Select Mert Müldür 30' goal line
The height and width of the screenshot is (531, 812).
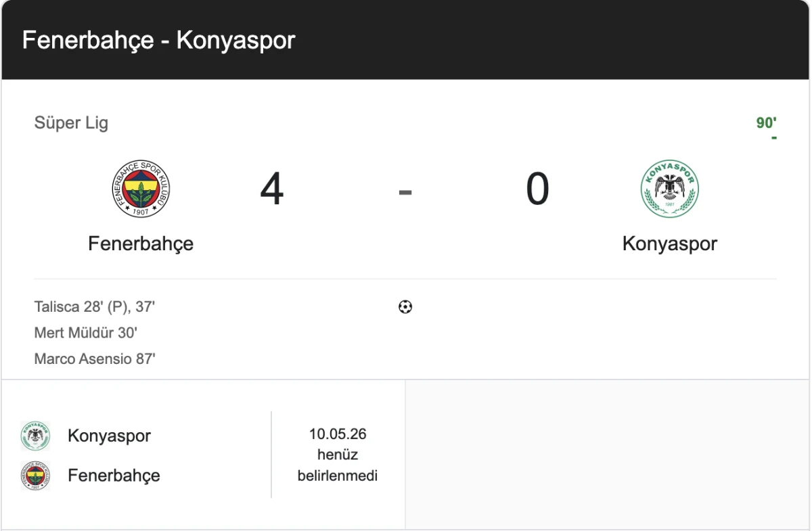87,332
